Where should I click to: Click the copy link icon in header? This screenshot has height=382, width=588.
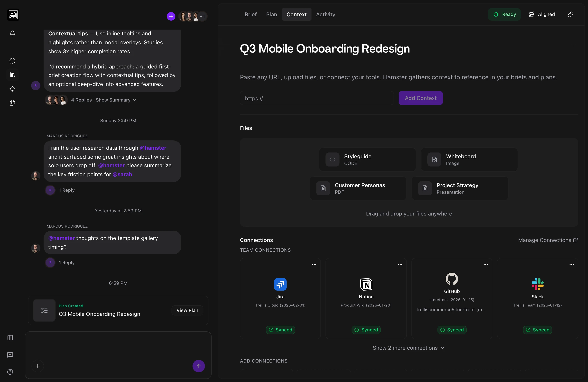(x=570, y=14)
